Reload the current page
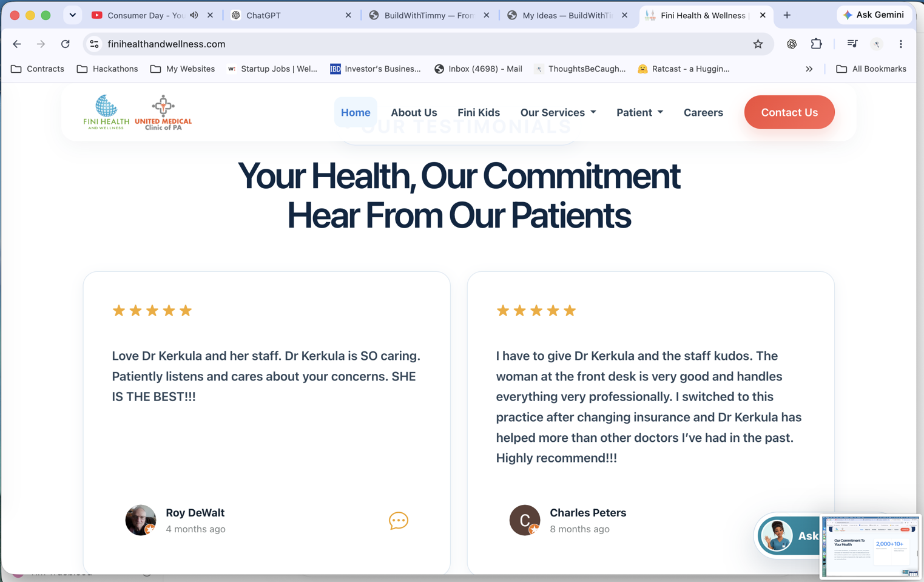This screenshot has height=582, width=924. pos(66,44)
